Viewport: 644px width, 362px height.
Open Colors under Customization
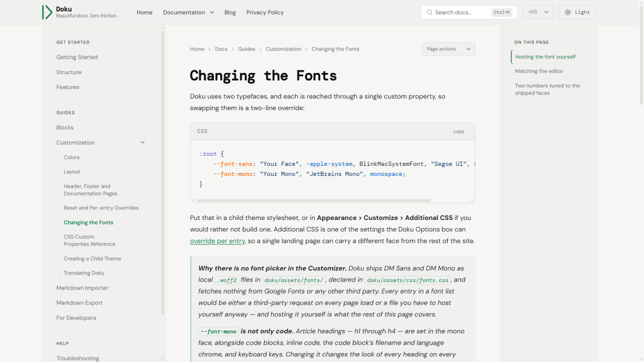tap(72, 157)
